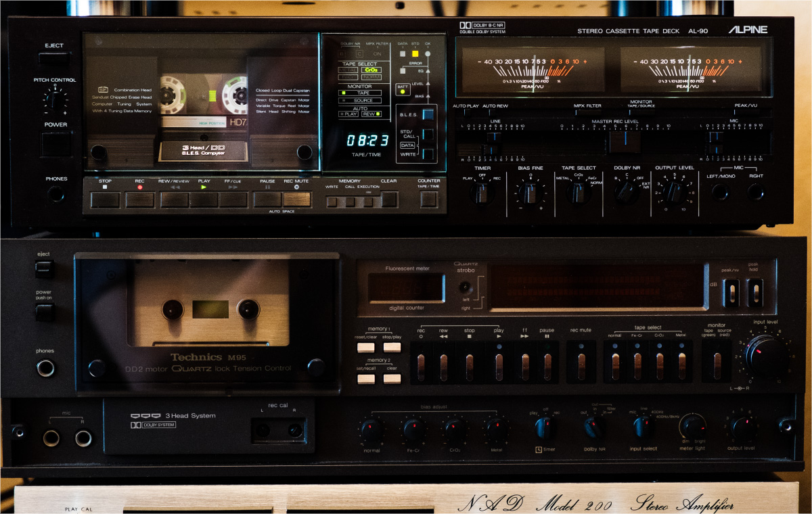
Task: Start playback with the Alpine PLAY key
Action: (204, 200)
